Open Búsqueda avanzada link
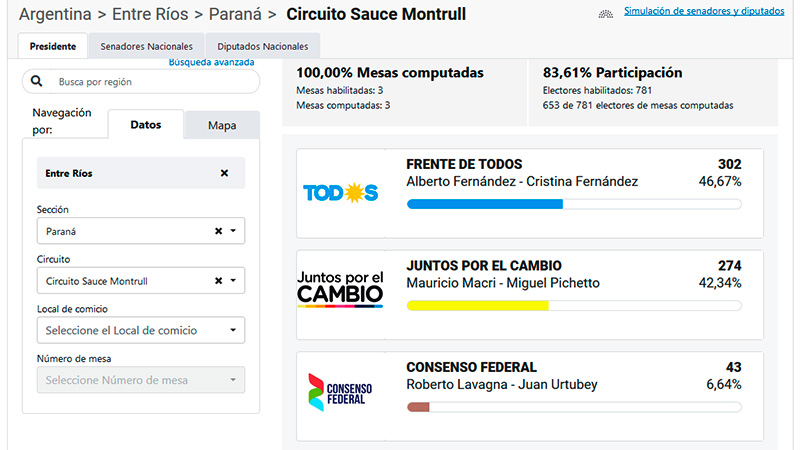The image size is (800, 450). [x=212, y=62]
